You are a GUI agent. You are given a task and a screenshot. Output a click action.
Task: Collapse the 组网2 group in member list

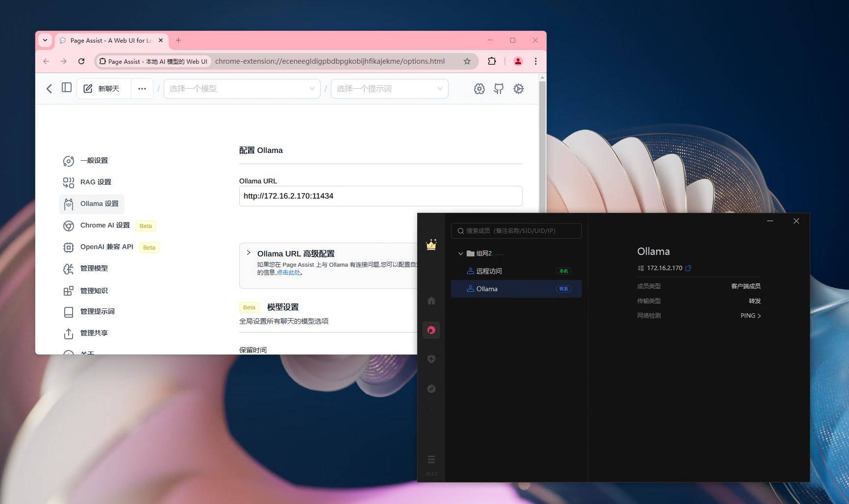460,253
